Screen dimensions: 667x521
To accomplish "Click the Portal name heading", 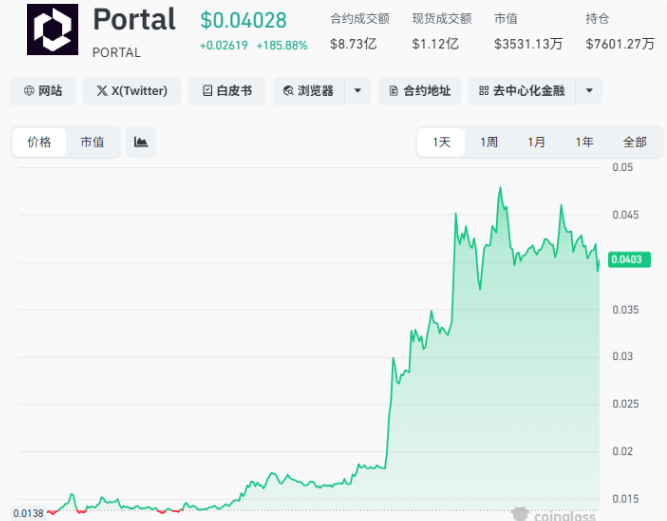I will point(134,20).
